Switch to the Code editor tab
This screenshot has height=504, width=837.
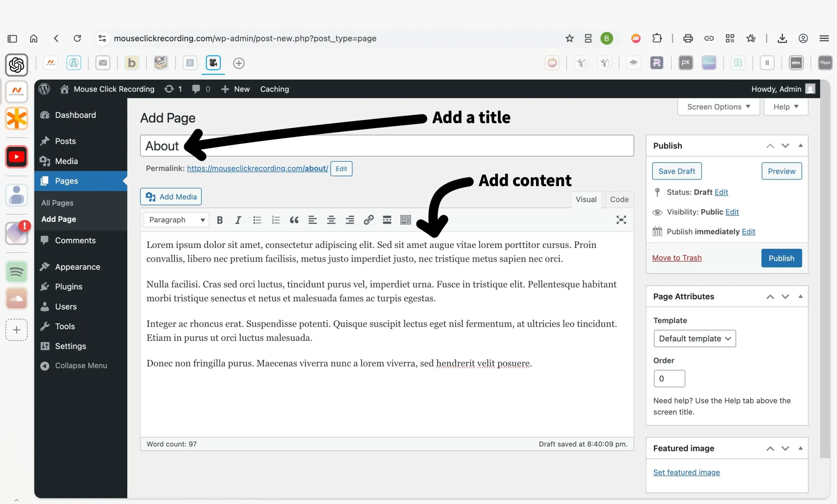tap(619, 200)
